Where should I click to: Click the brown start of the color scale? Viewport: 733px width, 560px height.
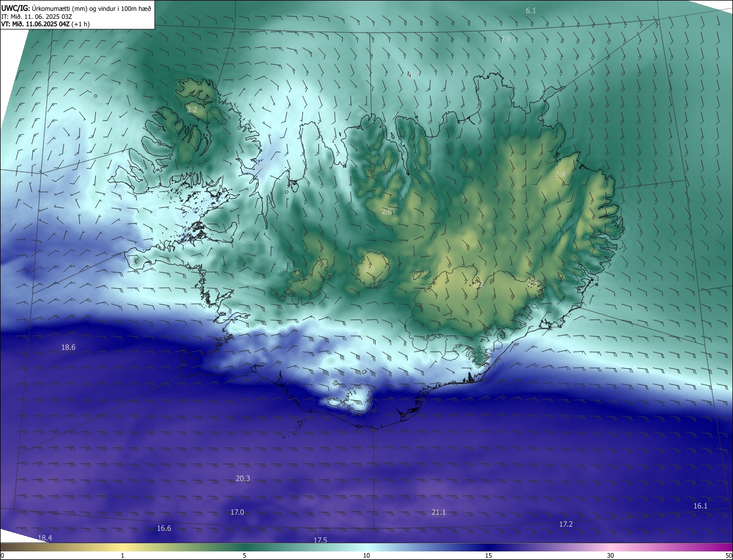tap(7, 547)
